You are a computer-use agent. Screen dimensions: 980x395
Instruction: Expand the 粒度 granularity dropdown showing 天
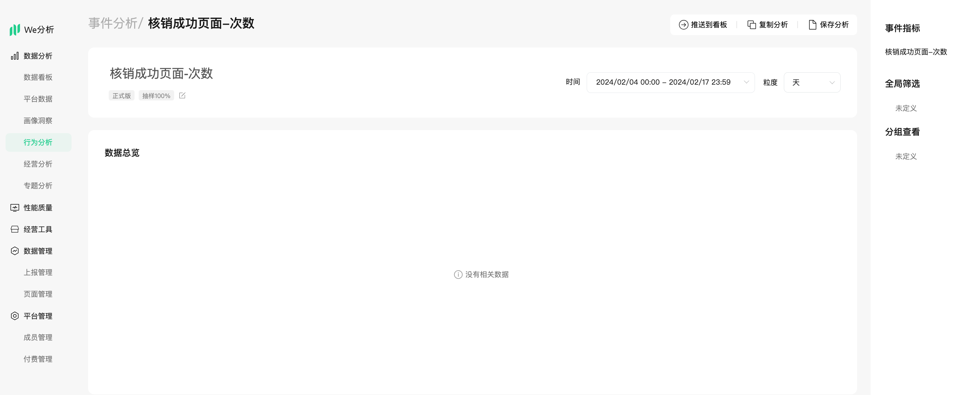click(x=812, y=82)
